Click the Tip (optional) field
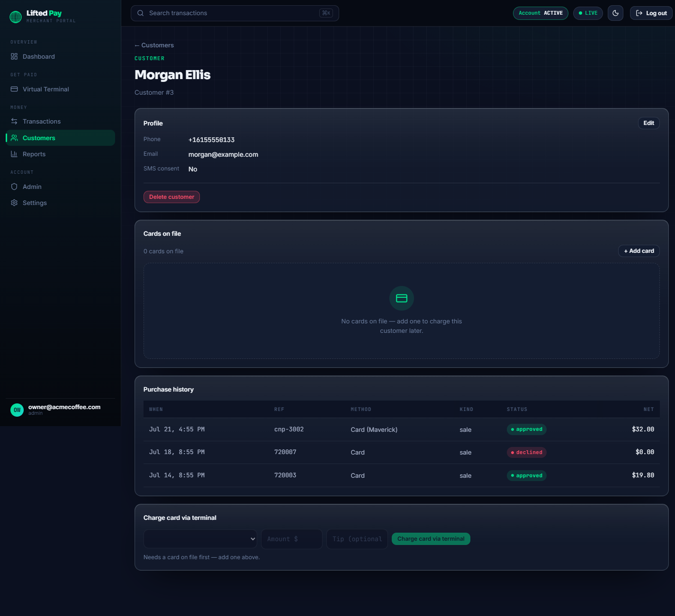The width and height of the screenshot is (675, 616). click(357, 539)
